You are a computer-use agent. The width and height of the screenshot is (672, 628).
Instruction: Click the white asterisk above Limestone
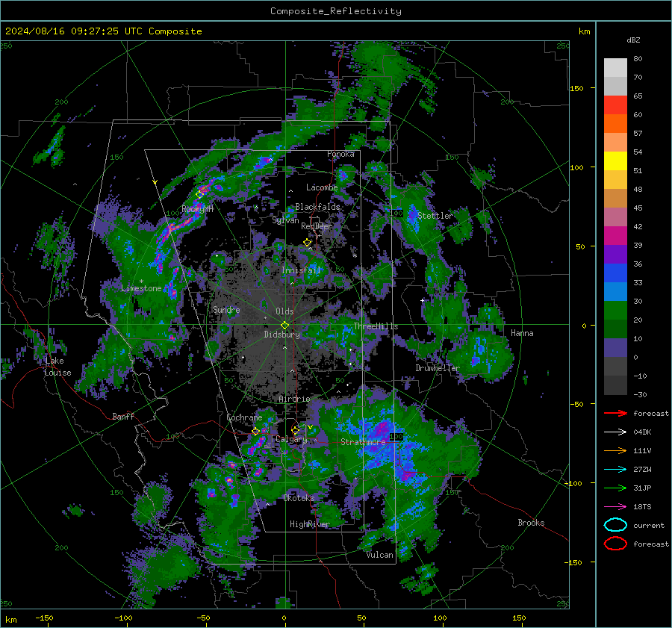(x=141, y=282)
